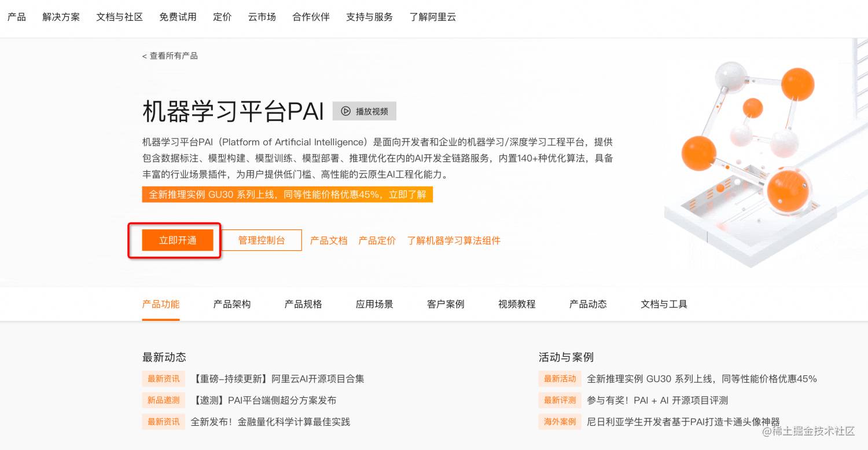Open 云市场 in the top navigation
The width and height of the screenshot is (868, 450).
(x=262, y=17)
